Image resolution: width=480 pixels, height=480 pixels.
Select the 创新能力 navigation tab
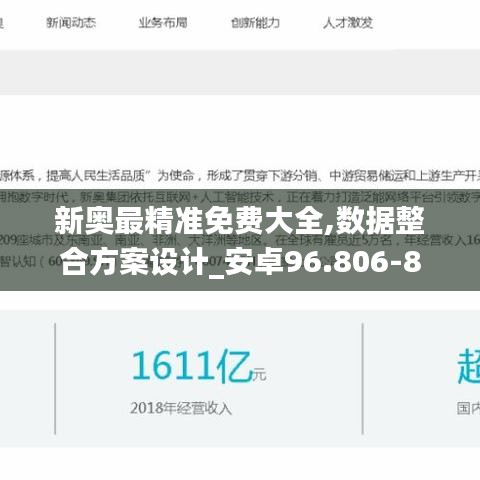255,23
